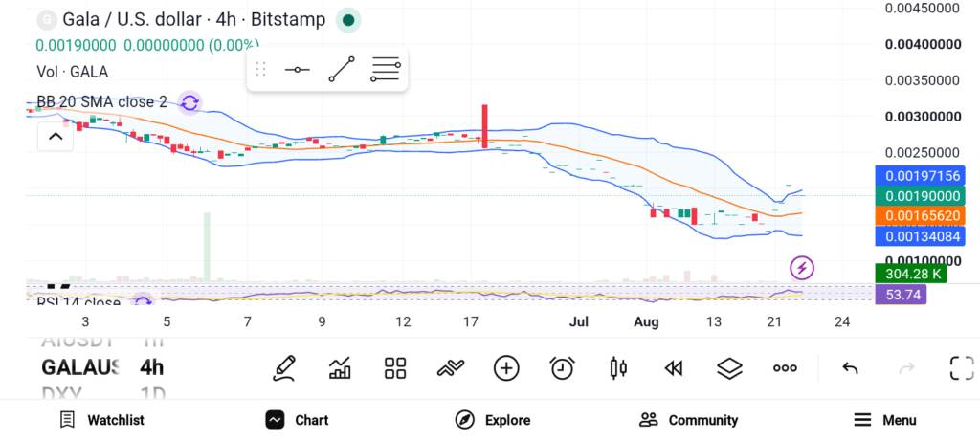Tap the tall red candle near 17
The image size is (980, 441).
(484, 126)
